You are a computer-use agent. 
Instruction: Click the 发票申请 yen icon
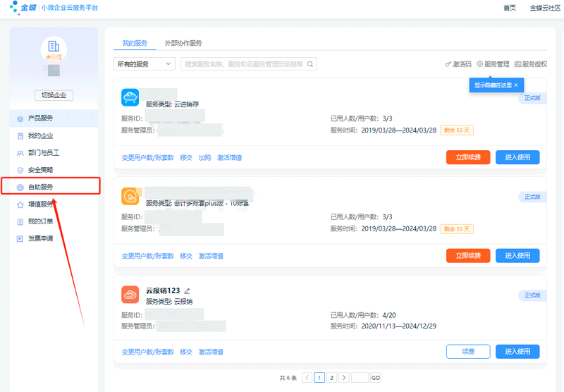[20, 238]
